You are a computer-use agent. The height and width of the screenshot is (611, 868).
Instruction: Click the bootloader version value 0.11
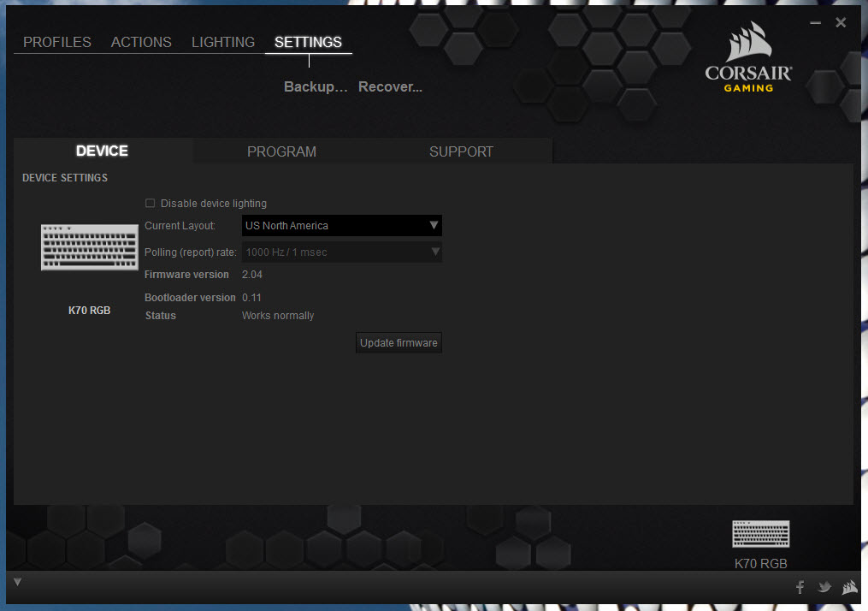coord(251,298)
